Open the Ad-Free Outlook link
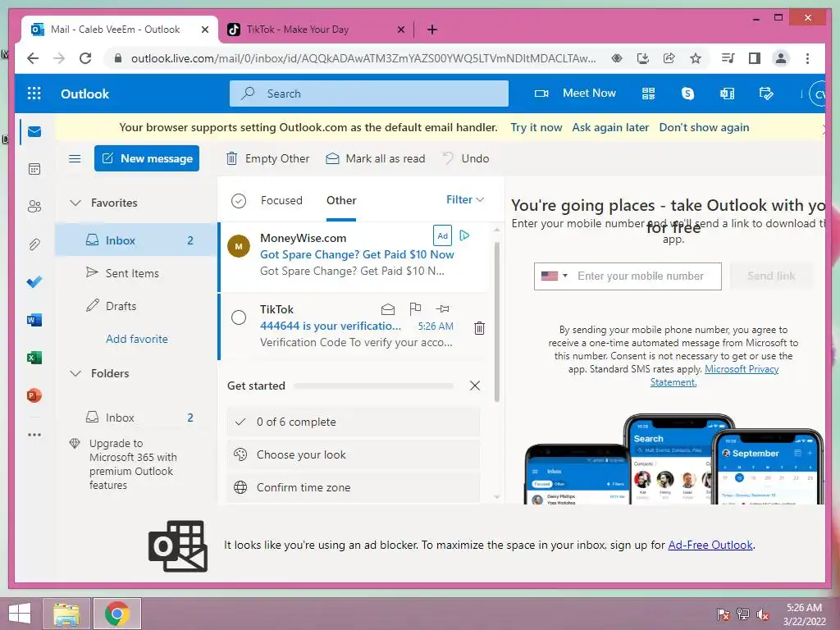840x630 pixels. pyautogui.click(x=710, y=545)
